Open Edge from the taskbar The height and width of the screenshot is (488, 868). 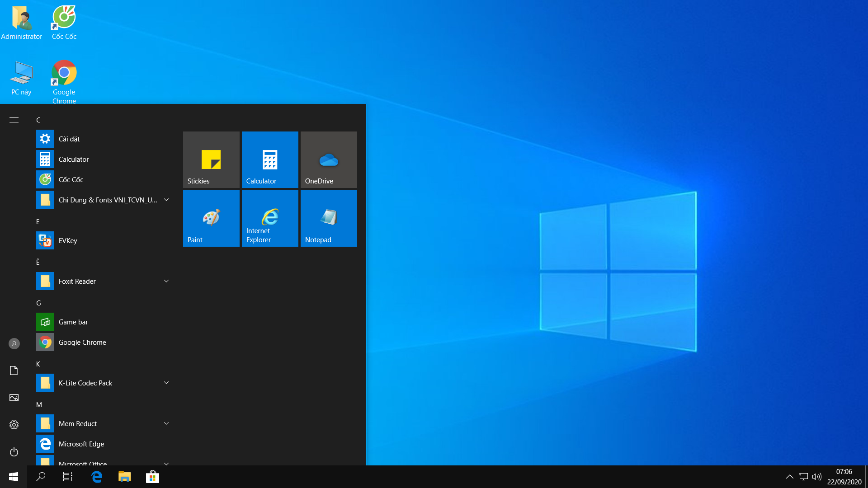[x=97, y=477]
